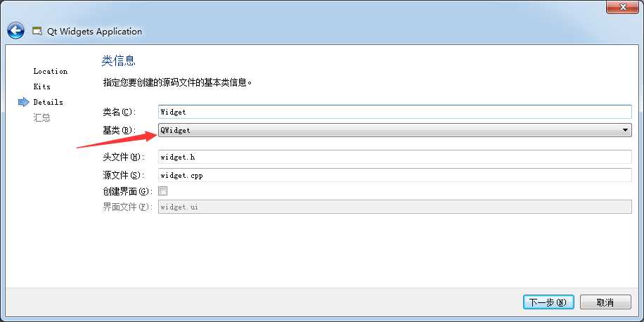Screen dimensions: 644x322
Task: Click the disabled 界面文件 widget.ui field
Action: (x=394, y=207)
